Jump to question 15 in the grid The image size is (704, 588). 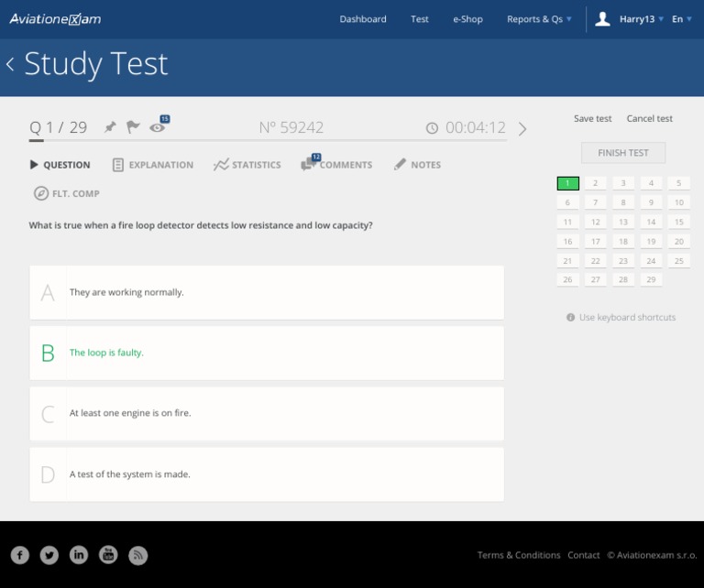[678, 222]
